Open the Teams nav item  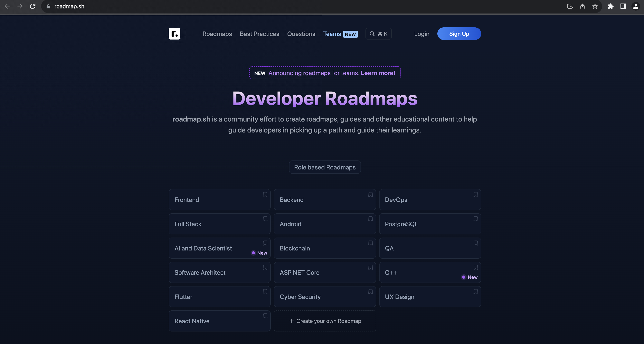[x=340, y=34]
